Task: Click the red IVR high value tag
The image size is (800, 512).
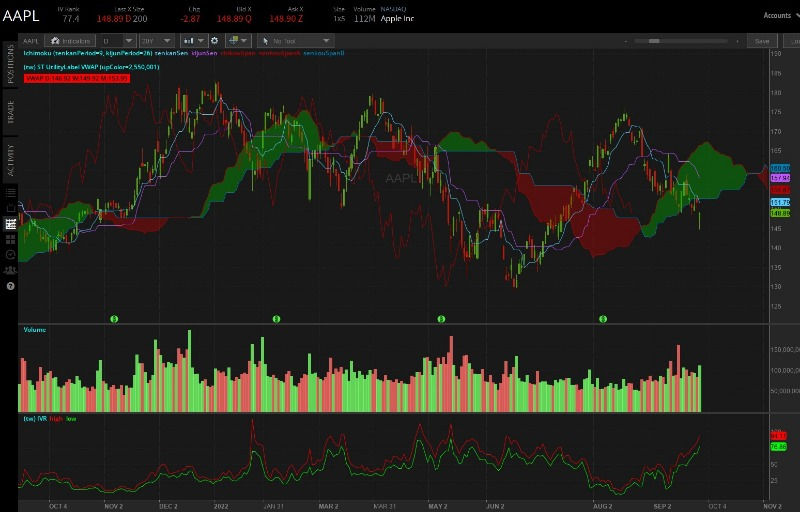Action: pyautogui.click(x=779, y=436)
